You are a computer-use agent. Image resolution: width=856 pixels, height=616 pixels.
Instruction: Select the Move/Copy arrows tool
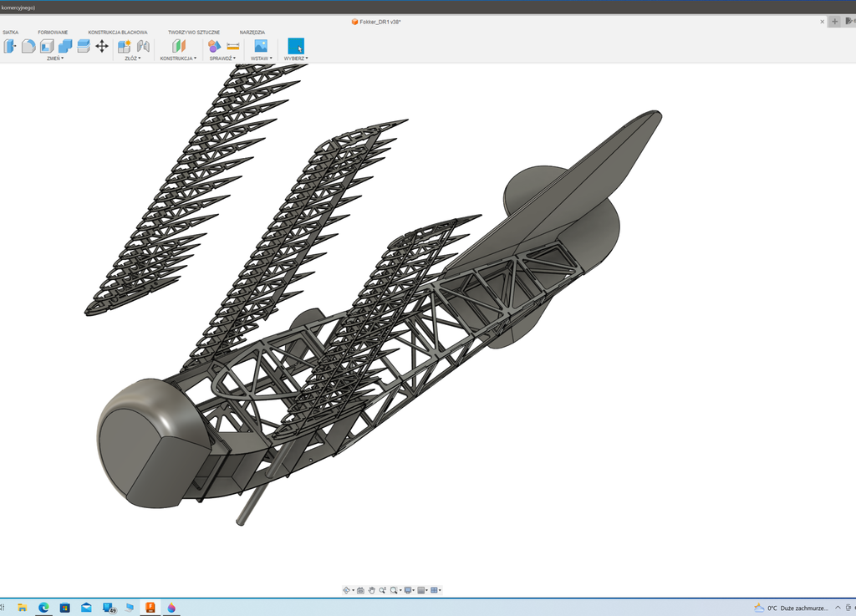pyautogui.click(x=102, y=46)
